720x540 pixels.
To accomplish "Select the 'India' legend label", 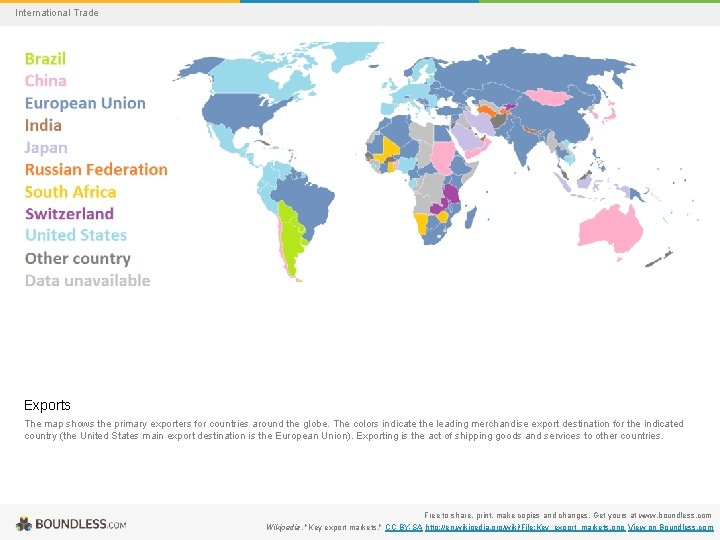I will 43,125.
